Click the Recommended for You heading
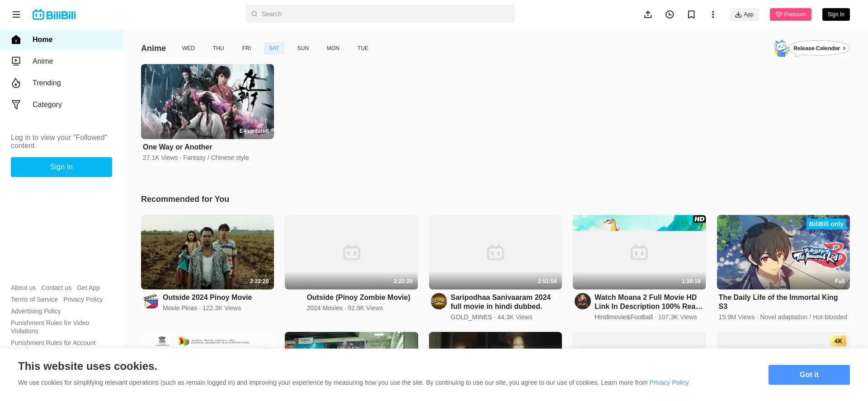Screen dimensions: 868x401 coord(185,199)
